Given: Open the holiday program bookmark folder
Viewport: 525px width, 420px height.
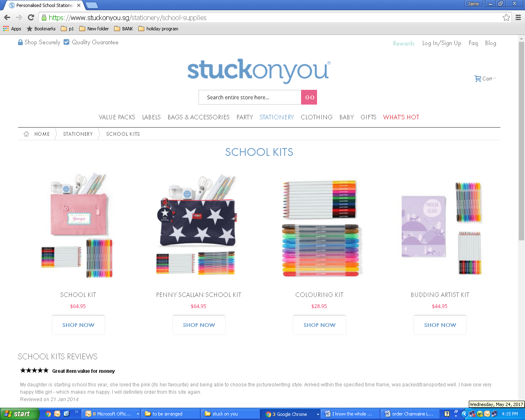Looking at the screenshot, I should (158, 29).
